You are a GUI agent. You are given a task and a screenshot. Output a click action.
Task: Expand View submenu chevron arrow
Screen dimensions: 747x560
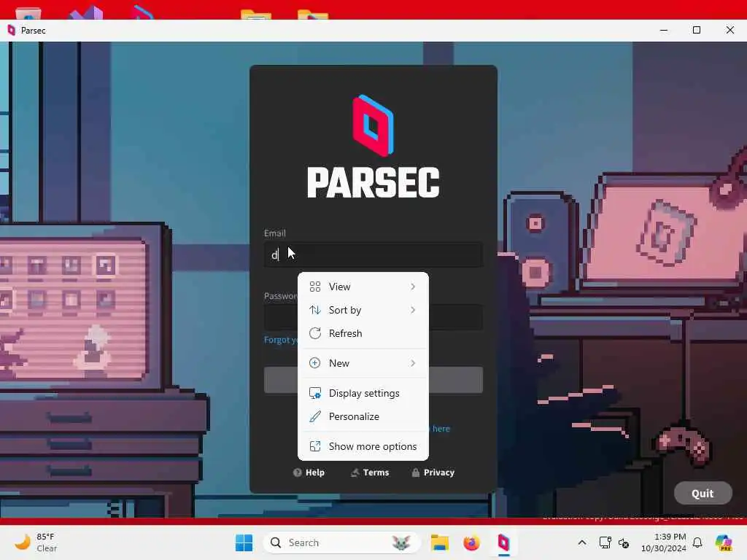[413, 287]
